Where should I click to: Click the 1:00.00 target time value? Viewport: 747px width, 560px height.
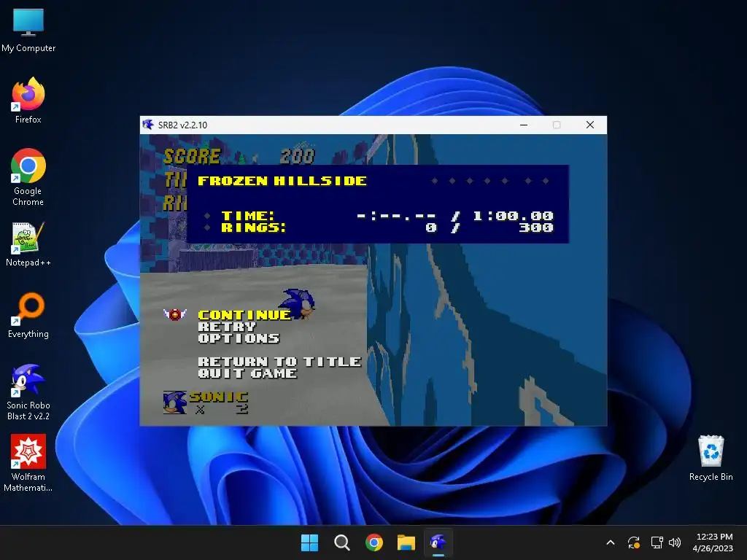point(513,216)
